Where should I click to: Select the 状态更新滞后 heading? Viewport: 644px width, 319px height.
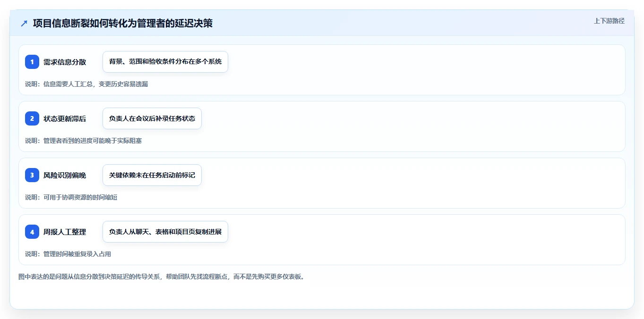pos(65,118)
